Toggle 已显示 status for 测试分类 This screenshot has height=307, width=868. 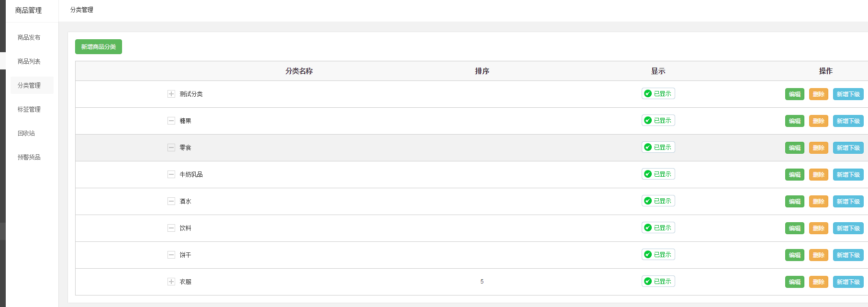[658, 94]
